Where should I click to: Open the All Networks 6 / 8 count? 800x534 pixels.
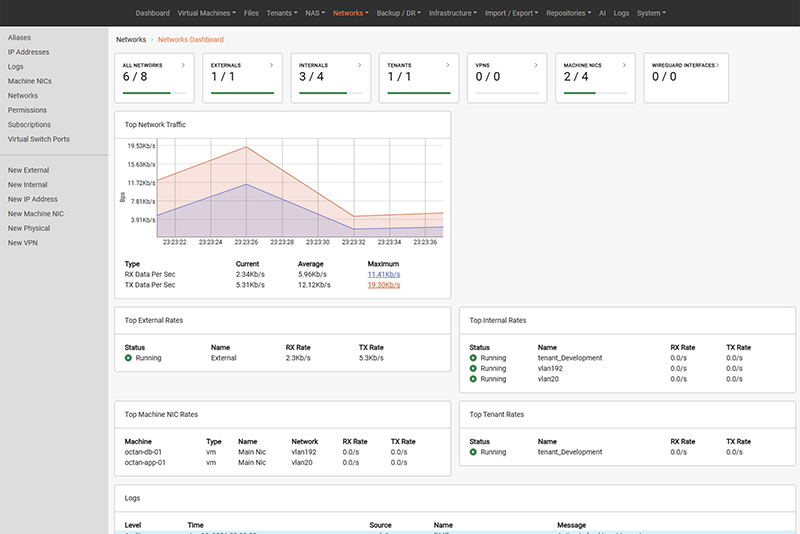pos(135,77)
